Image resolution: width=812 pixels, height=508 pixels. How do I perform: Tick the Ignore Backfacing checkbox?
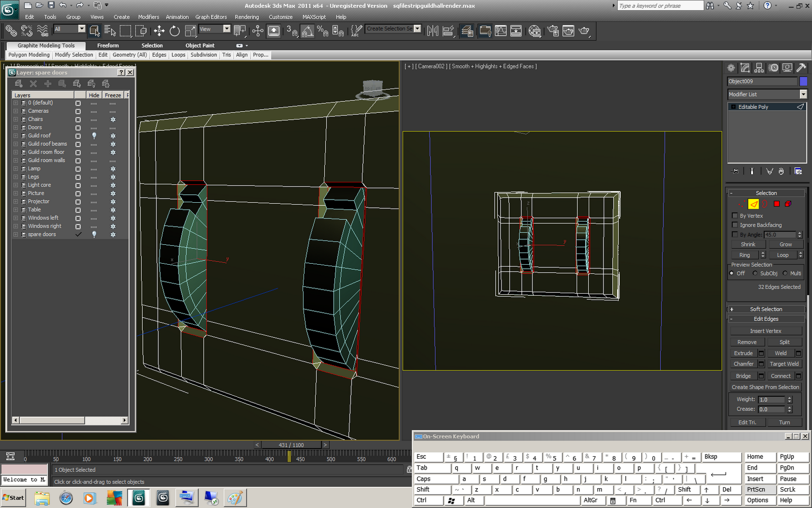tap(735, 225)
